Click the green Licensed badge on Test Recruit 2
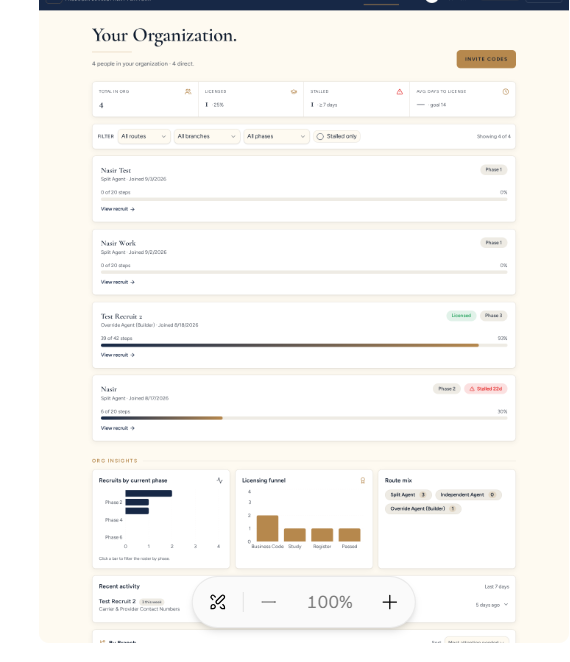Screen dimensions: 570x662 pos(461,315)
